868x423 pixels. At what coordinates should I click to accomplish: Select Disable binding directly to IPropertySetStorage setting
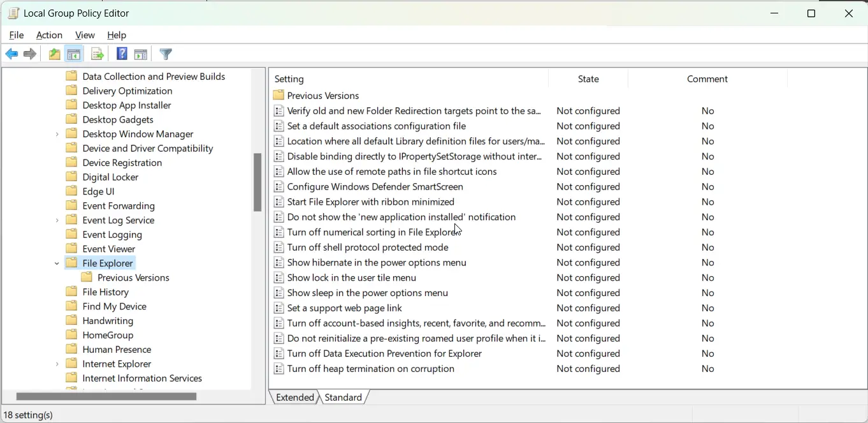tap(415, 156)
